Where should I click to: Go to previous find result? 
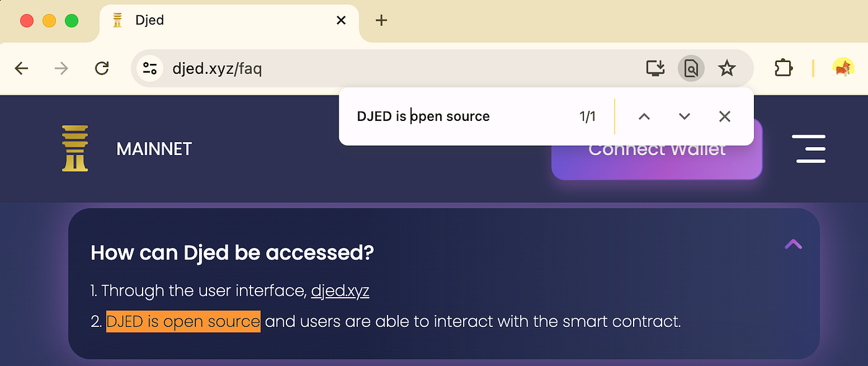tap(644, 117)
